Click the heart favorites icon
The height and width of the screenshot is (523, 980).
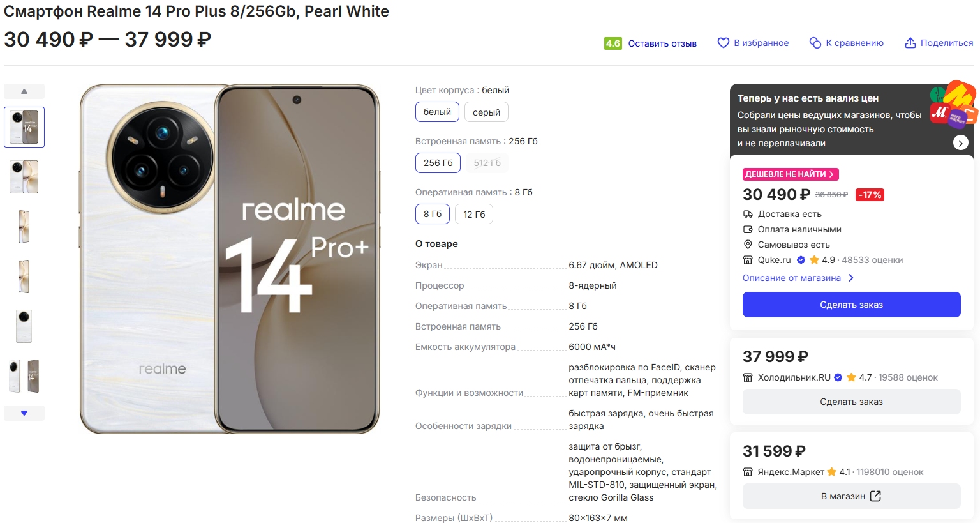723,43
